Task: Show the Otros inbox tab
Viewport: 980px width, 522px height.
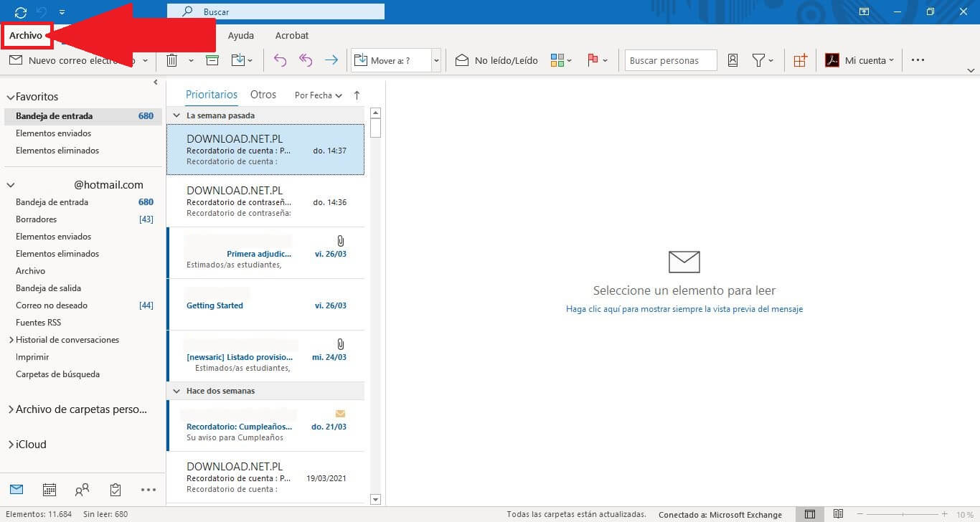Action: point(263,95)
